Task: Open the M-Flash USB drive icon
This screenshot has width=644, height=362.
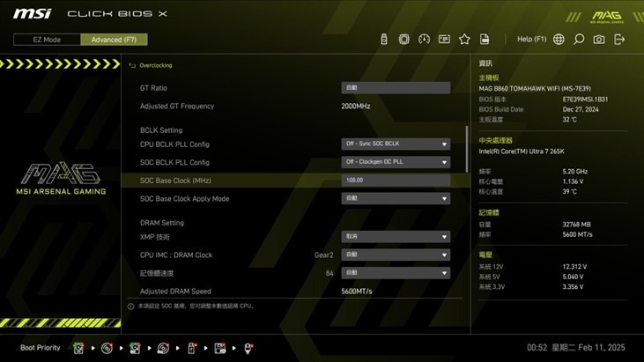Action: click(383, 40)
